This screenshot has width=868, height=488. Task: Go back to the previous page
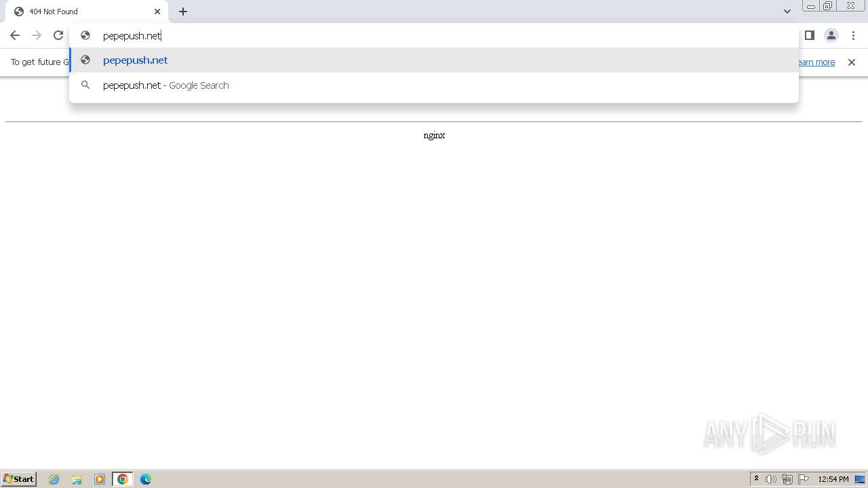click(15, 35)
